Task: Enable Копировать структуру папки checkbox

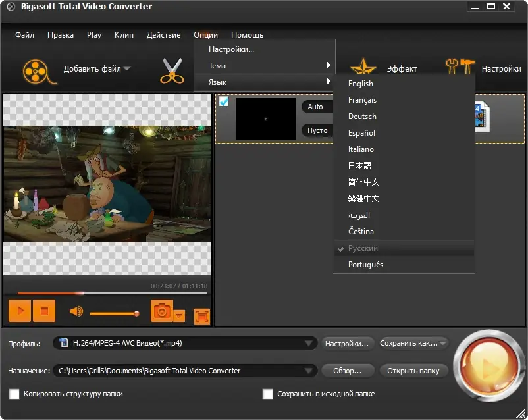Action: point(14,394)
